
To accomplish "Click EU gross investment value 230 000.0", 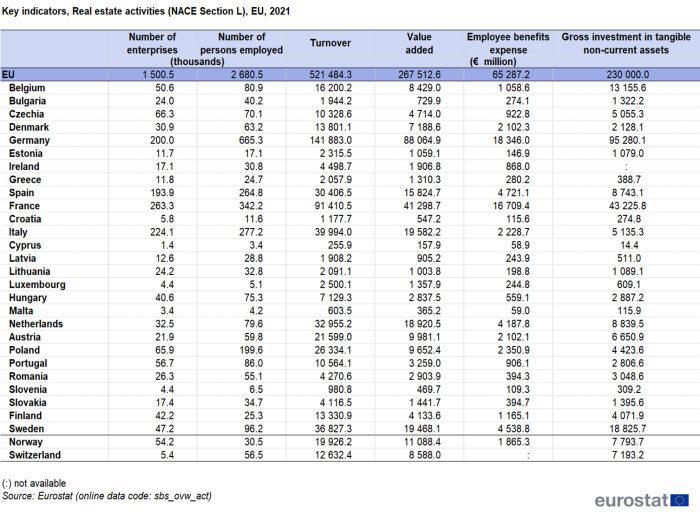I will tap(628, 75).
